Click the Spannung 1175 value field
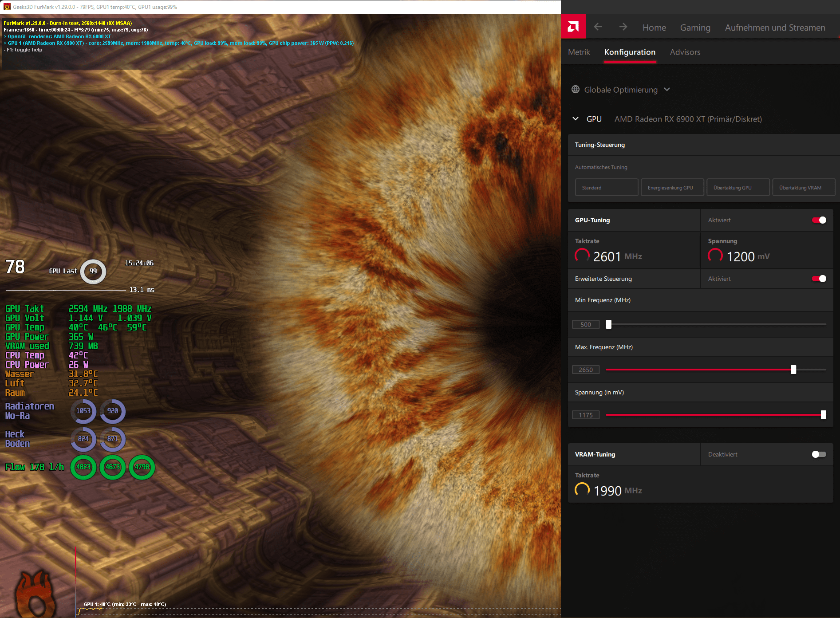 click(586, 415)
